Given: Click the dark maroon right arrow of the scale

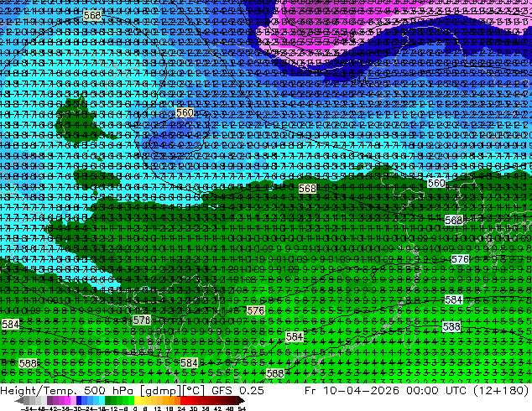Looking at the screenshot, I should point(242,400).
